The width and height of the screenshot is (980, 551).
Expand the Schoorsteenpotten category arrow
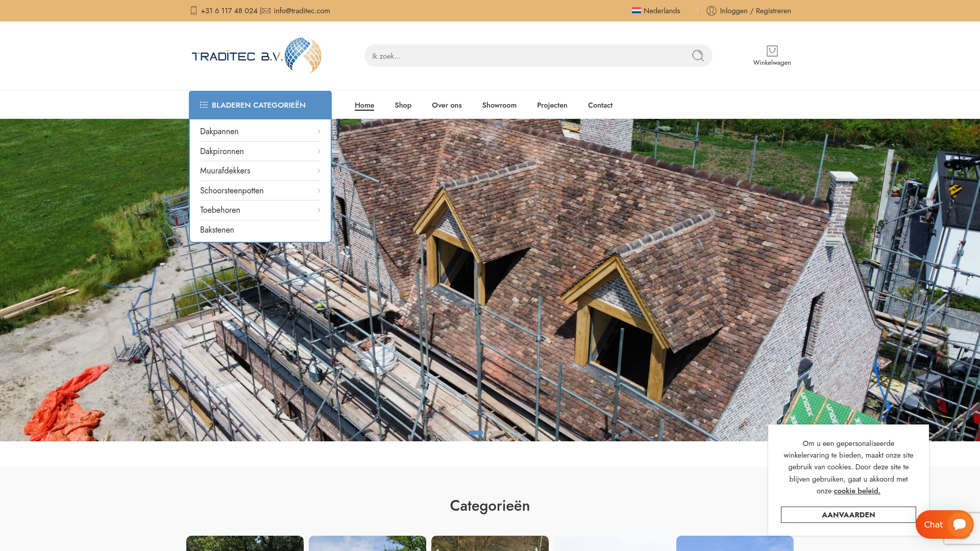pyautogui.click(x=318, y=191)
